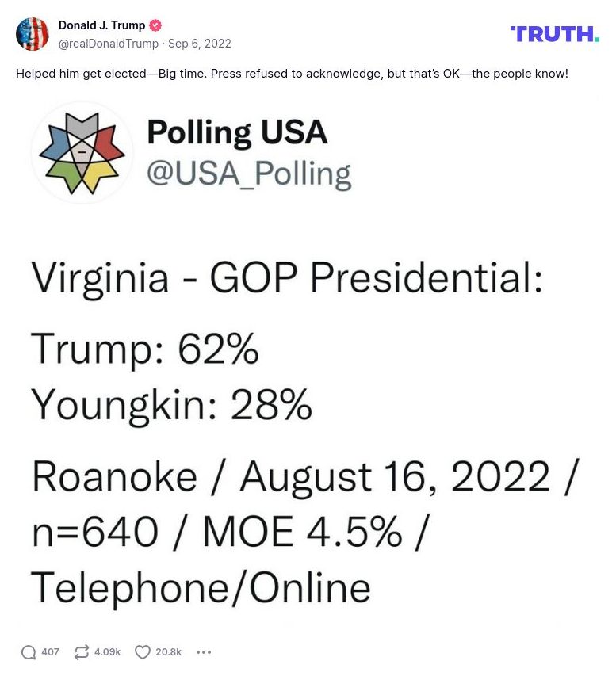616x676 pixels.
Task: Like the post via the heart icon
Action: coord(142,651)
